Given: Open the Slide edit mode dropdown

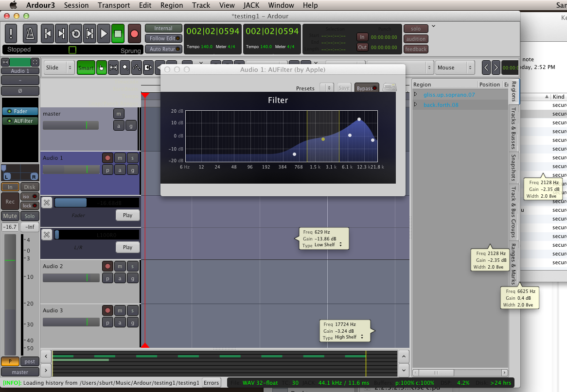Looking at the screenshot, I should (59, 68).
